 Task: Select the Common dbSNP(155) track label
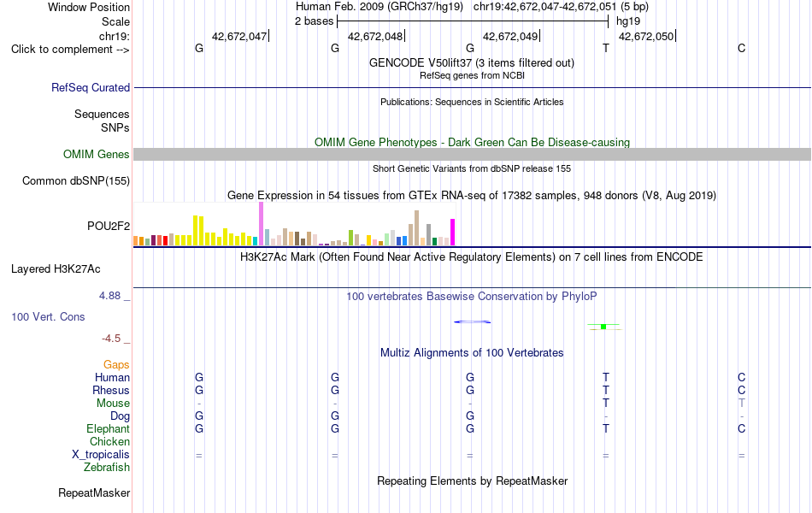[x=75, y=181]
